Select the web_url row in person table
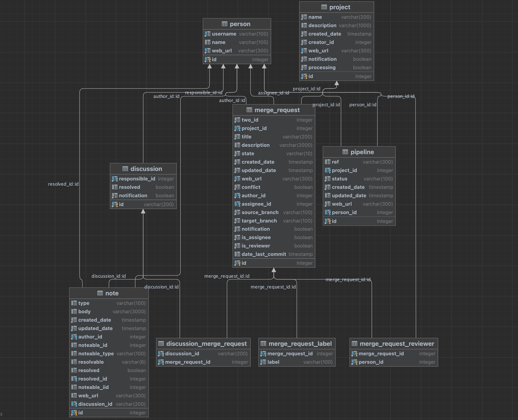Image resolution: width=518 pixels, height=420 pixels. pyautogui.click(x=237, y=51)
